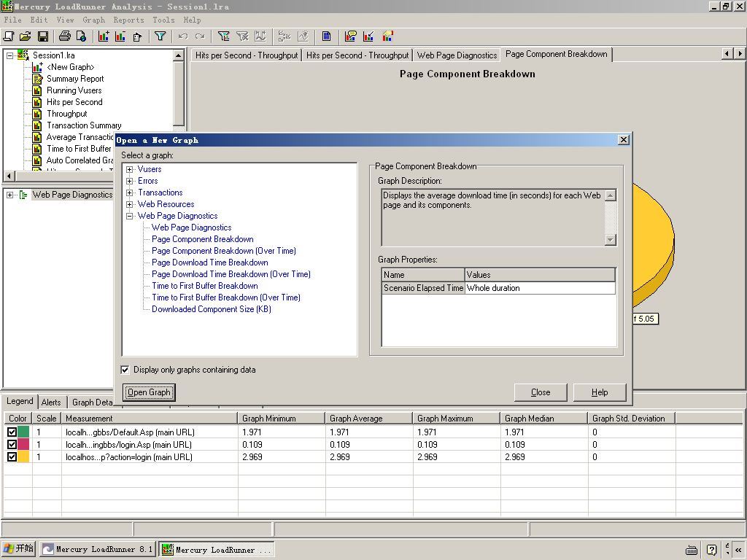This screenshot has width=747, height=560.
Task: Save the session using the floppy disk icon
Action: click(x=42, y=36)
